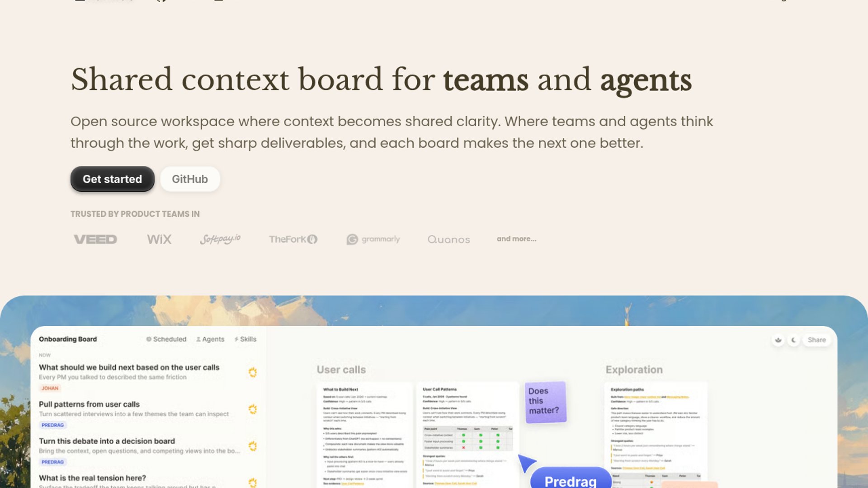The image size is (868, 488).
Task: Click the JOHAN tag badge
Action: (50, 388)
